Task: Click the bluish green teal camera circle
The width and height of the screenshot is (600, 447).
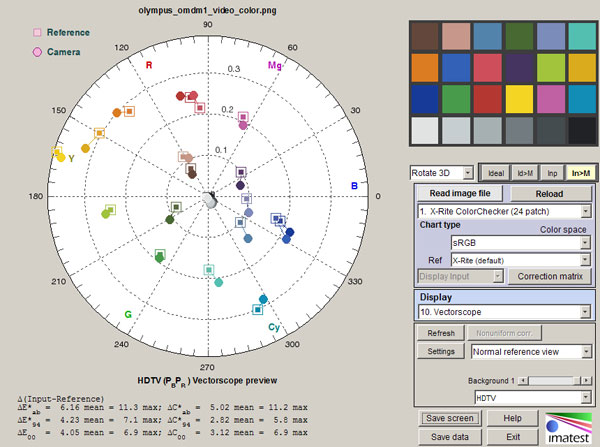Action: (218, 282)
